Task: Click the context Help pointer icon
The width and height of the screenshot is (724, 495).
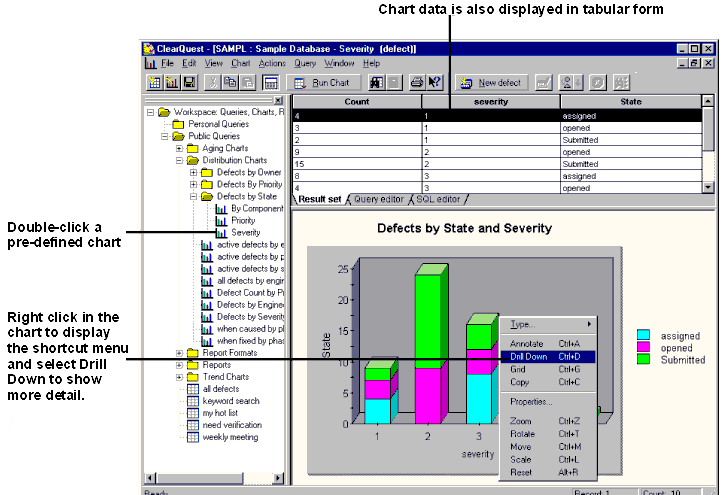Action: point(434,83)
